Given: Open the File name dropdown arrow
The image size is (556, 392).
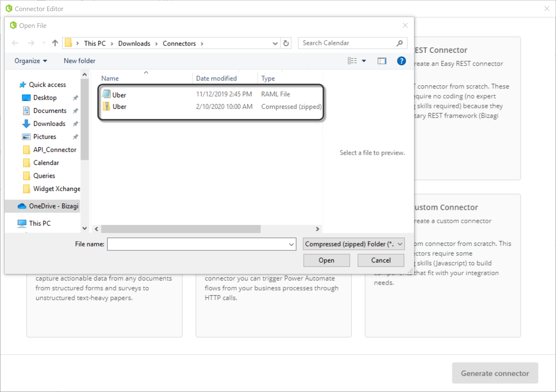Looking at the screenshot, I should click(x=291, y=244).
